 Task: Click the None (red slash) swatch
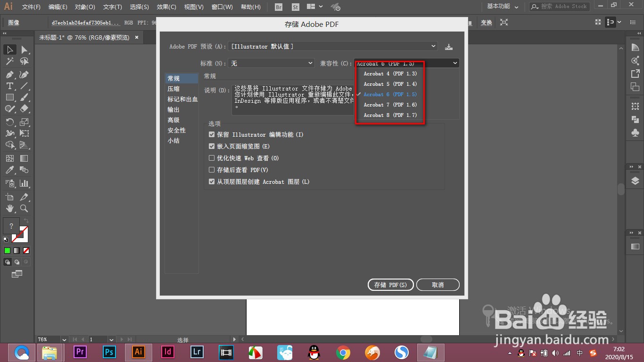coord(26,251)
